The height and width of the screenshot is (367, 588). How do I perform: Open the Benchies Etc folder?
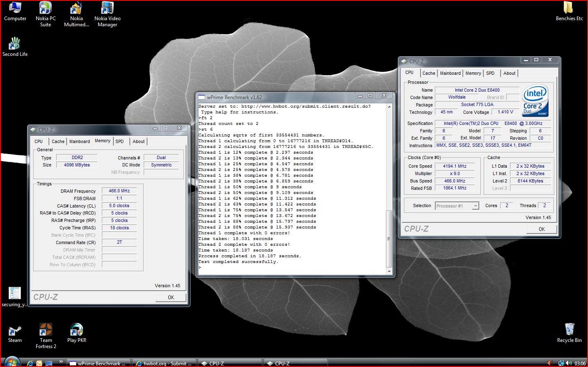click(569, 12)
